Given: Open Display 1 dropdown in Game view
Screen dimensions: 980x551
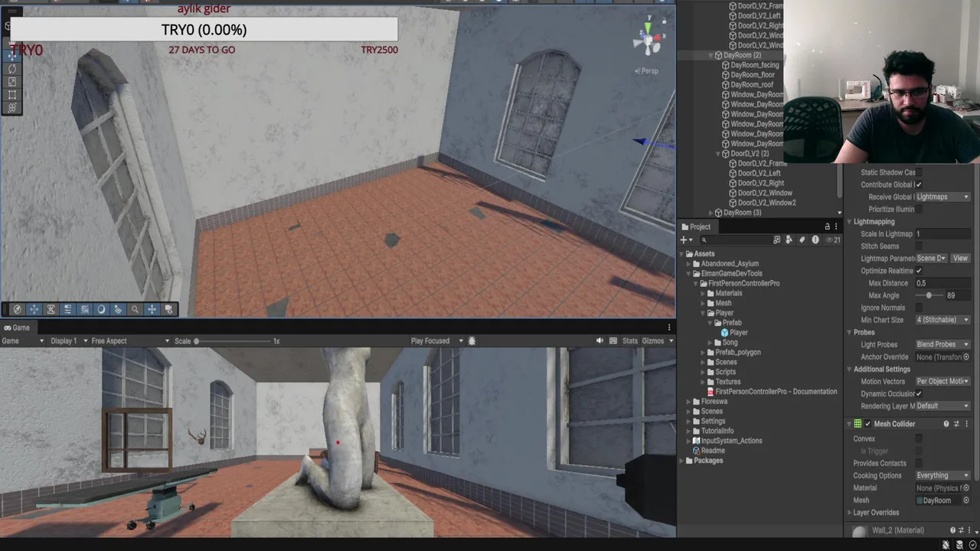Looking at the screenshot, I should pyautogui.click(x=67, y=341).
